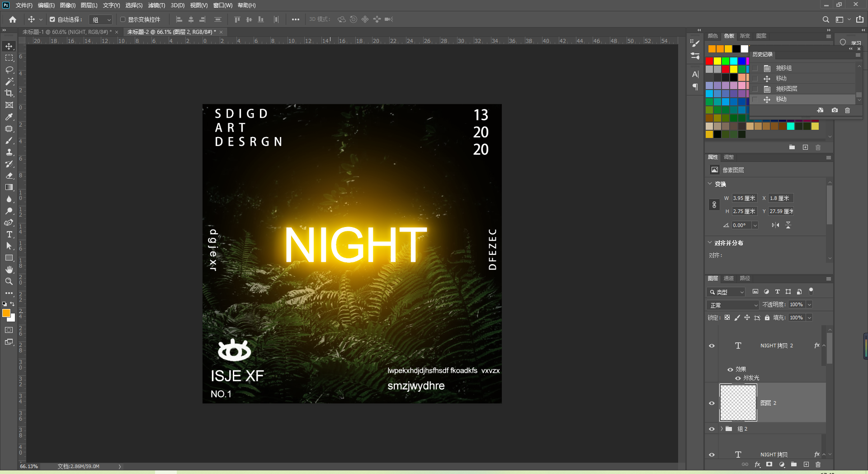868x474 pixels.
Task: Open the 填充 fill dropdown arrow
Action: [809, 318]
